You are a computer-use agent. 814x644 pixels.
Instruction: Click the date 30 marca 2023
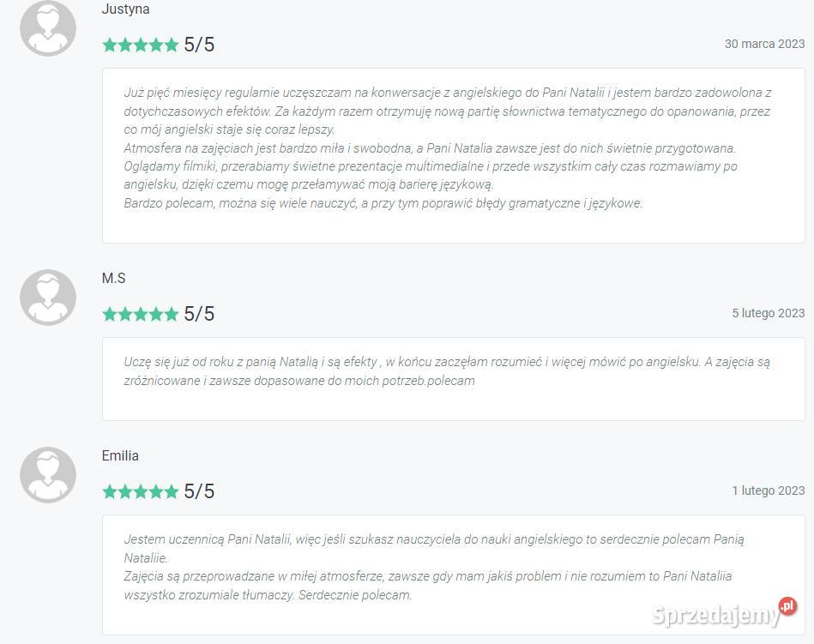[x=764, y=44]
